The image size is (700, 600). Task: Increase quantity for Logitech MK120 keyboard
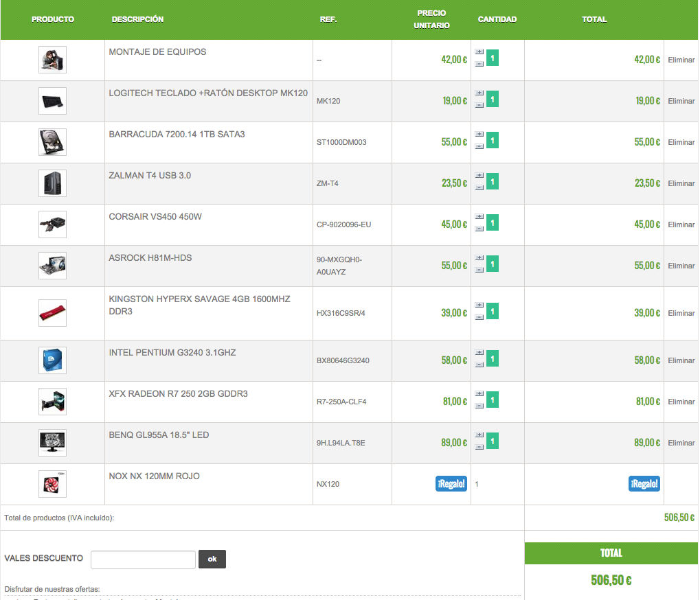point(479,93)
